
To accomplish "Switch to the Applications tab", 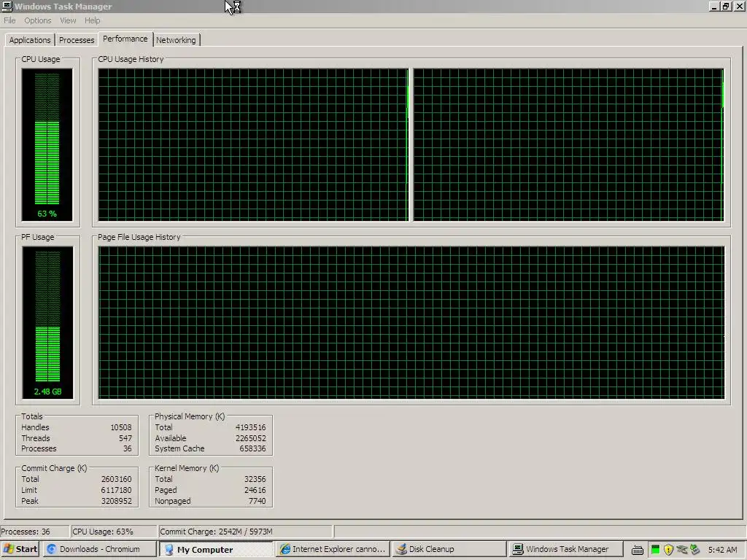I will click(29, 40).
